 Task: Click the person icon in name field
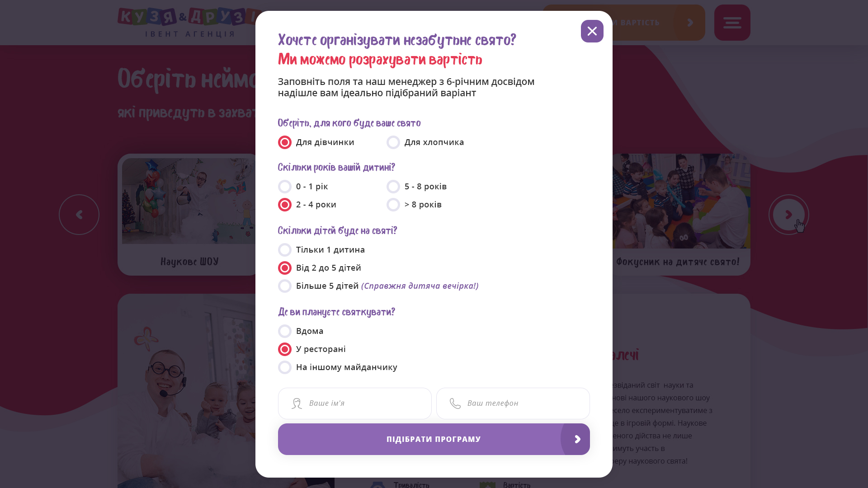click(x=297, y=404)
